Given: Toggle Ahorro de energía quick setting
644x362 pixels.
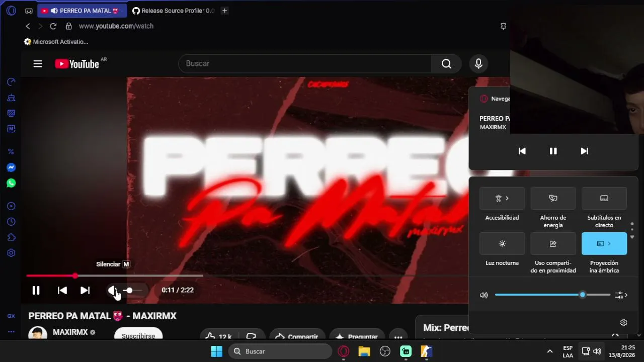Looking at the screenshot, I should (x=553, y=198).
